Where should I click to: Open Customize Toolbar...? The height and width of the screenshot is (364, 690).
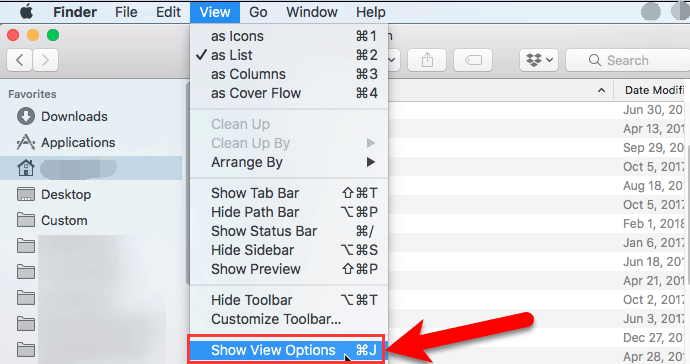click(x=289, y=319)
